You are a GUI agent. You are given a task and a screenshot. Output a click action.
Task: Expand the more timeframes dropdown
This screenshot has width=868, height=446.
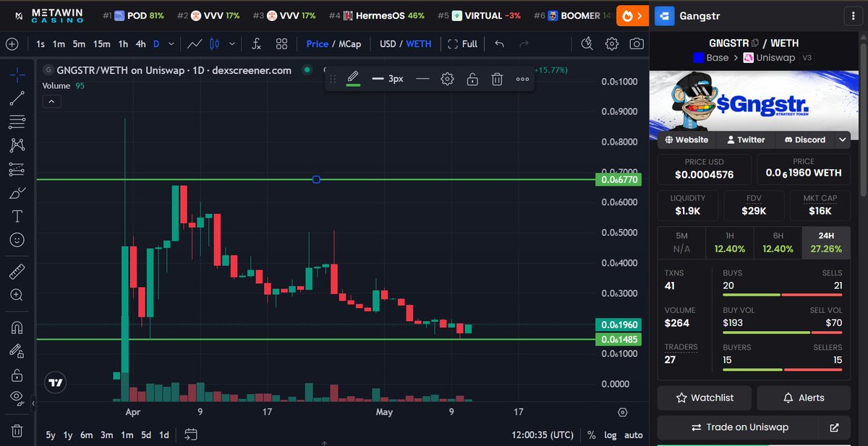[171, 43]
